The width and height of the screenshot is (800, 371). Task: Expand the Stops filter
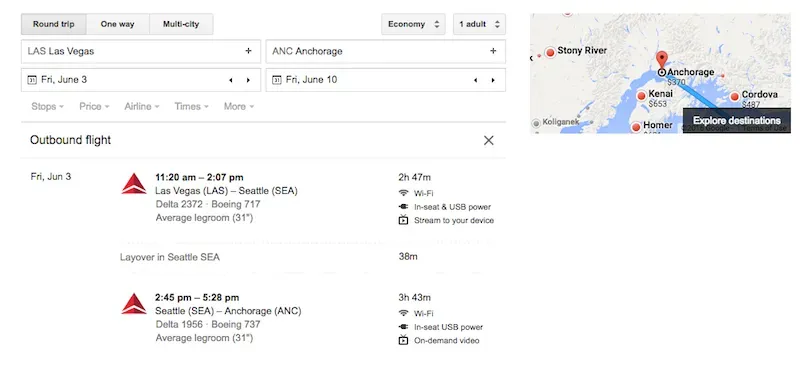click(47, 107)
